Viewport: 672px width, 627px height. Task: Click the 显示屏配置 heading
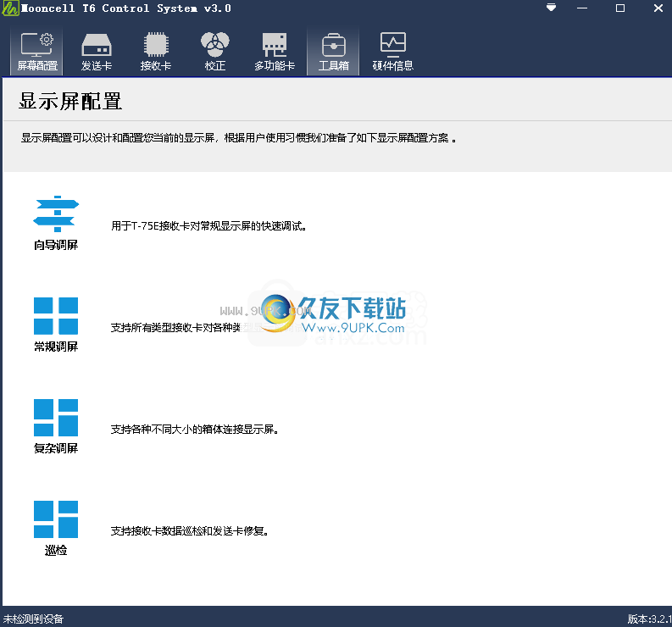pos(70,102)
